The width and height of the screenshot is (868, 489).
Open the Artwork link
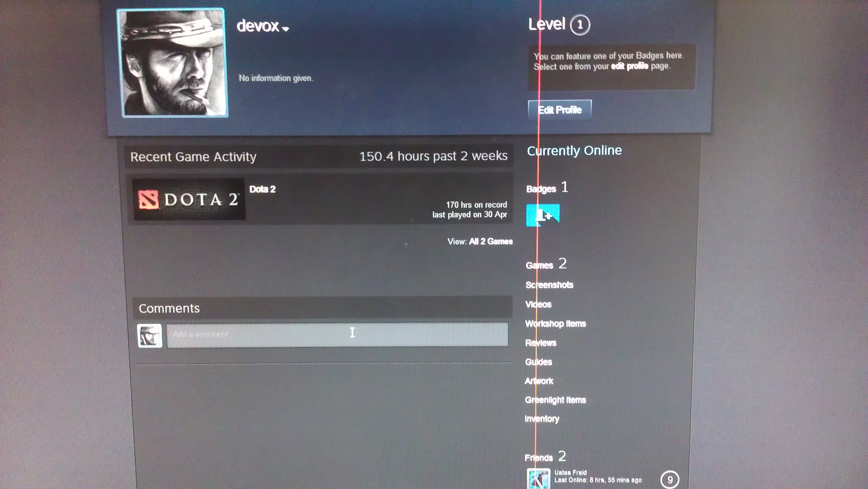pyautogui.click(x=539, y=381)
